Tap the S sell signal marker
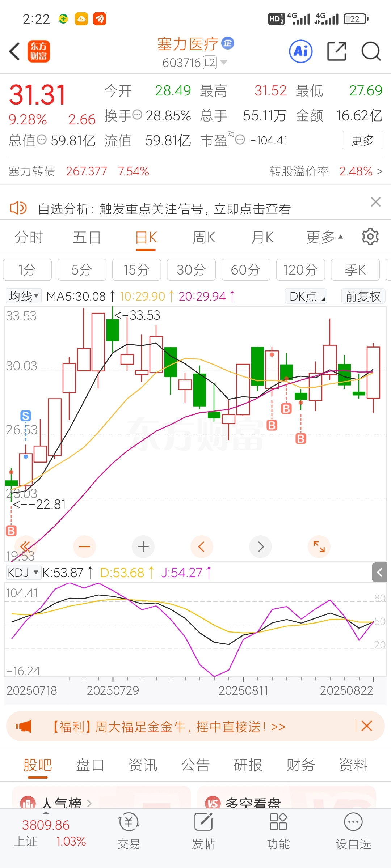 26,416
